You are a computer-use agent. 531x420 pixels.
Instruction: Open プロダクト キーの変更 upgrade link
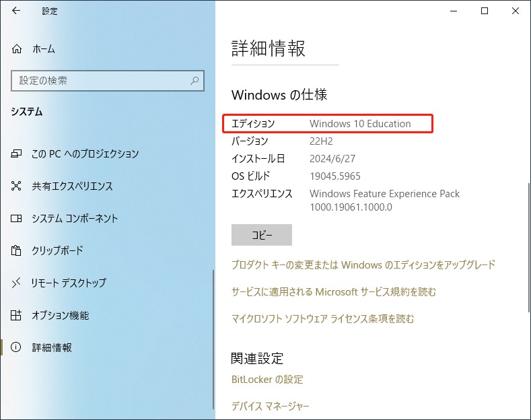coord(363,265)
